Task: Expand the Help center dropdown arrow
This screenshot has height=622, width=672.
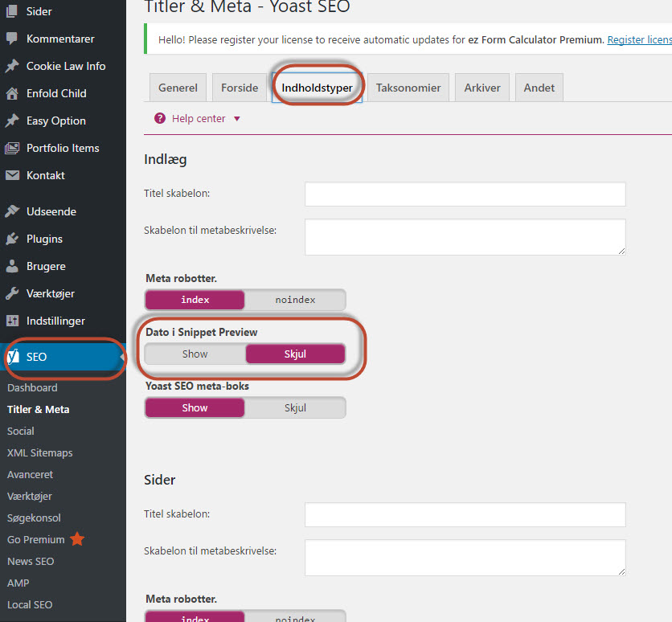Action: point(237,119)
